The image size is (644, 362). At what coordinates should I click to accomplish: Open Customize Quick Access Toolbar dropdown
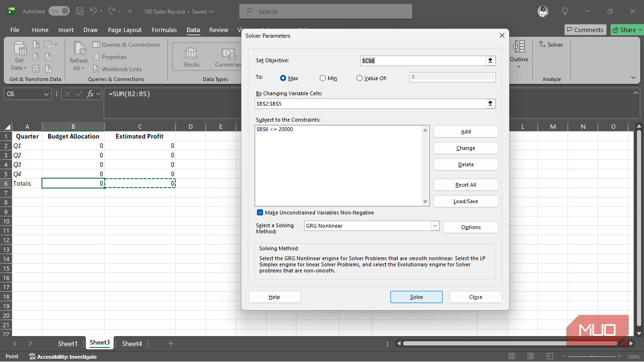pos(130,11)
